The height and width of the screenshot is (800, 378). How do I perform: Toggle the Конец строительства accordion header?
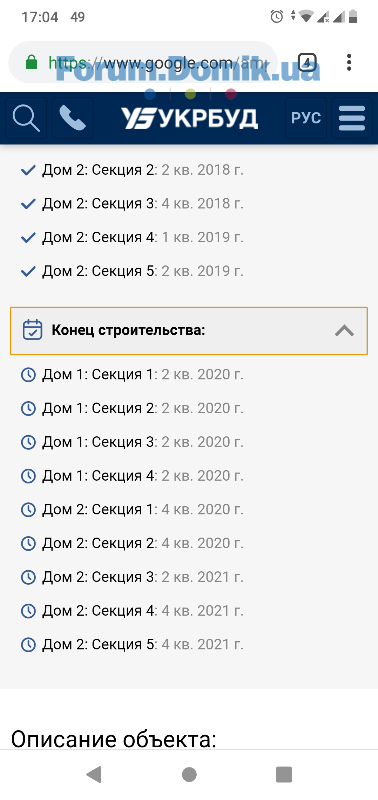[189, 331]
